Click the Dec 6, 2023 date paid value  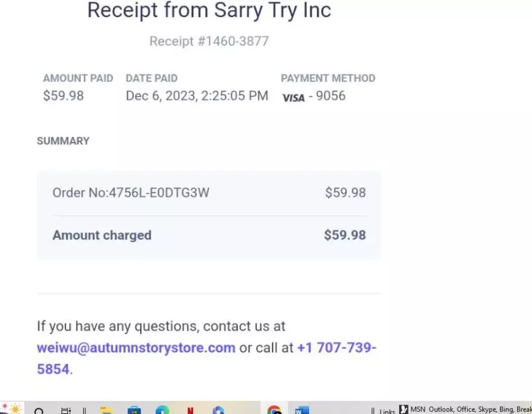197,96
